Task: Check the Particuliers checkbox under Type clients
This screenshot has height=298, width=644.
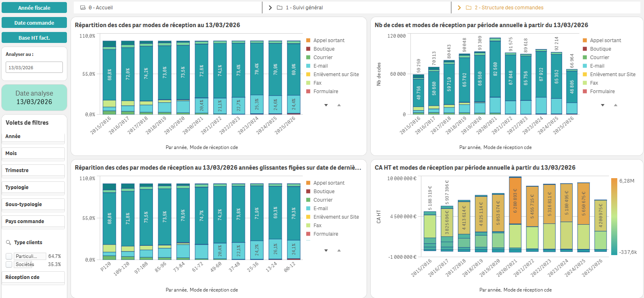Action: [x=9, y=256]
